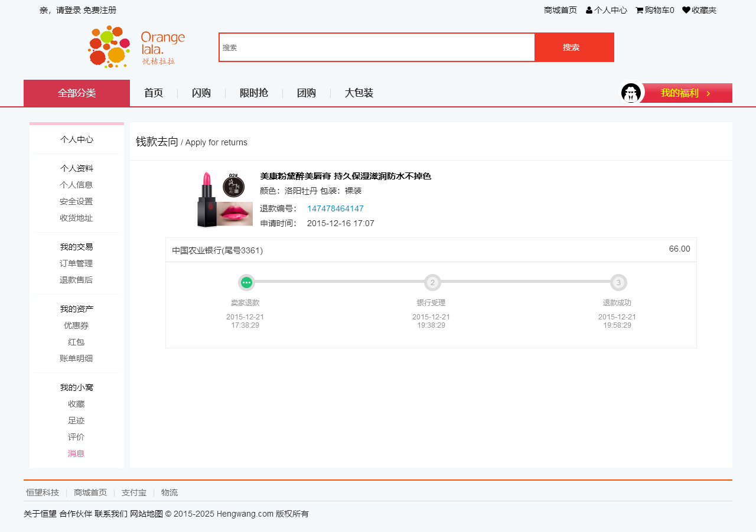Image resolution: width=756 pixels, height=532 pixels.
Task: Click the lipstick product thumbnail
Action: click(224, 200)
